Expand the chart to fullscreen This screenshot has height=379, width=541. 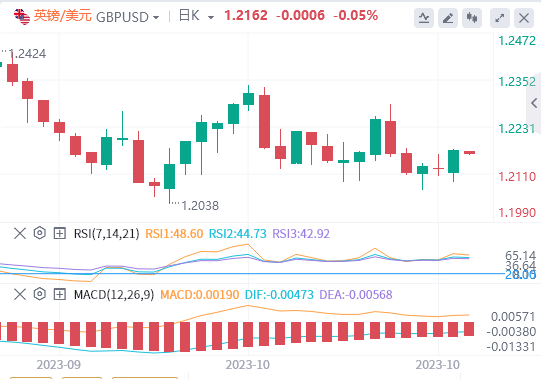[500, 18]
